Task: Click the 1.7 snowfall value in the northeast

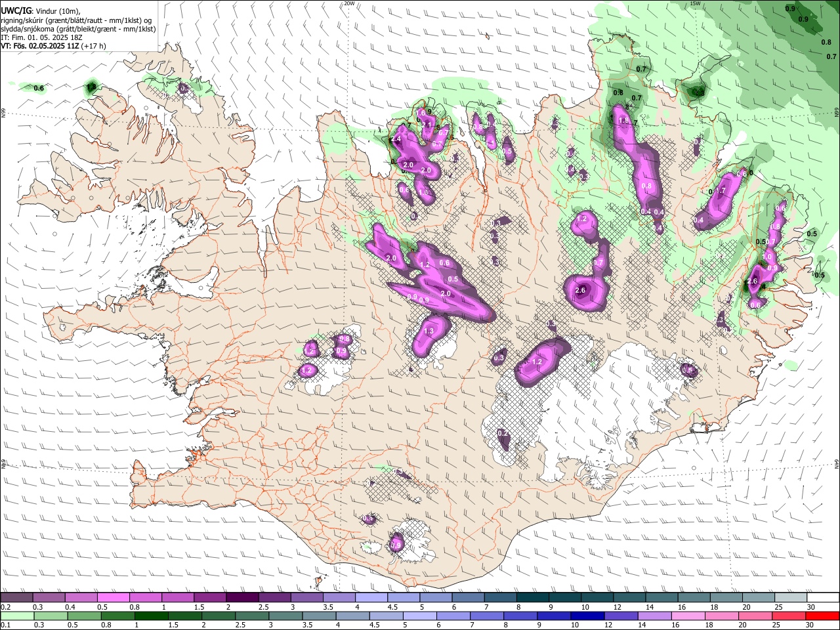Action: click(720, 191)
